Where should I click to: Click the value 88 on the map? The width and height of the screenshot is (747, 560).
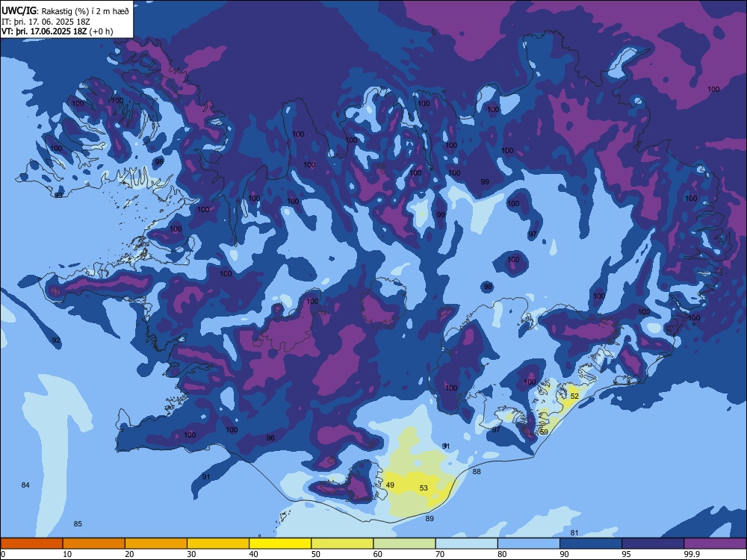477,471
